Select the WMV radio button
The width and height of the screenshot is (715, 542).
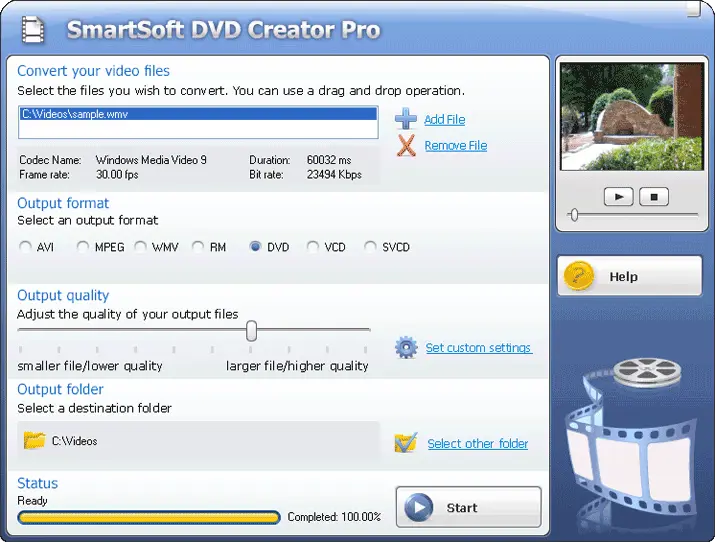(x=141, y=247)
